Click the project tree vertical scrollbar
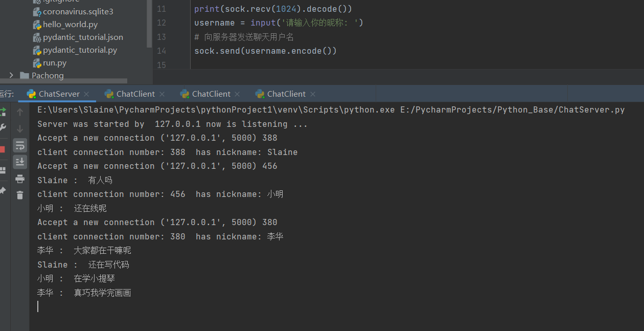 tap(150, 24)
